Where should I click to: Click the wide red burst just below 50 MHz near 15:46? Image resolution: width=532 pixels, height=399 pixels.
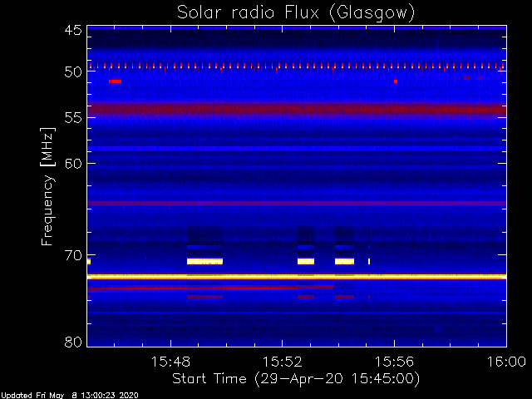(116, 81)
